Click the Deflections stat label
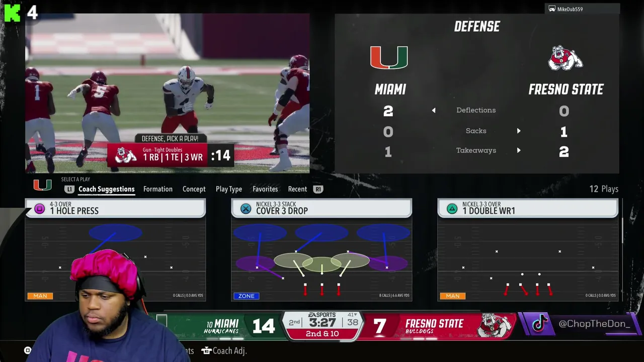 click(476, 110)
